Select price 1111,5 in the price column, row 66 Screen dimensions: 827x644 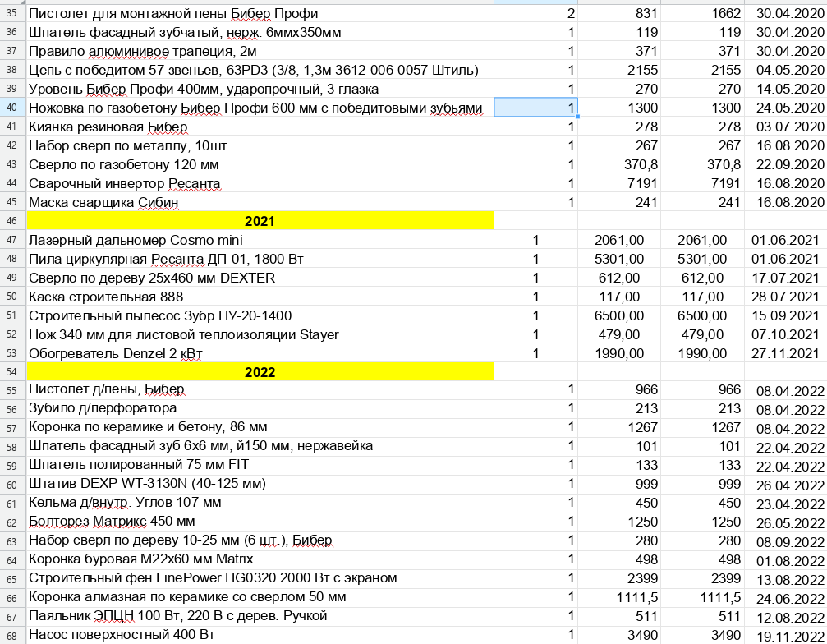(619, 597)
